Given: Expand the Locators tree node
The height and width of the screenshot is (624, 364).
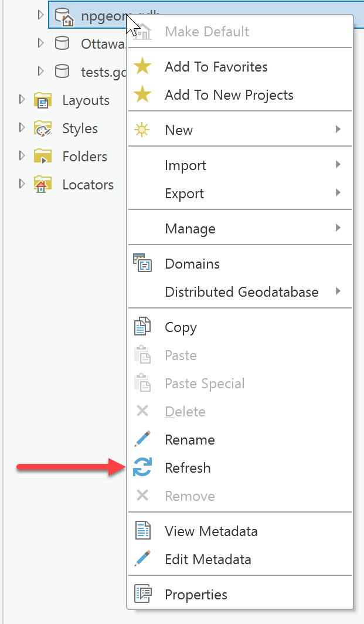Looking at the screenshot, I should [22, 185].
